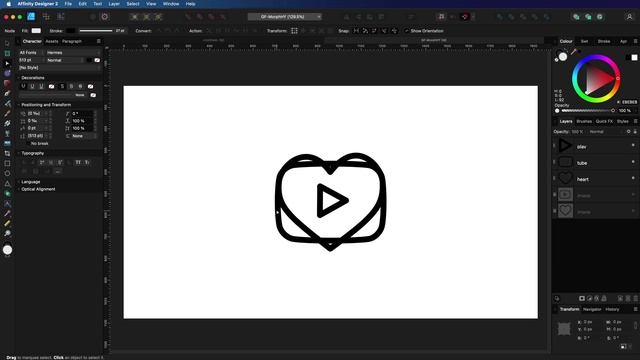
Task: Select the Node tool in the toolbox
Action: point(7,64)
